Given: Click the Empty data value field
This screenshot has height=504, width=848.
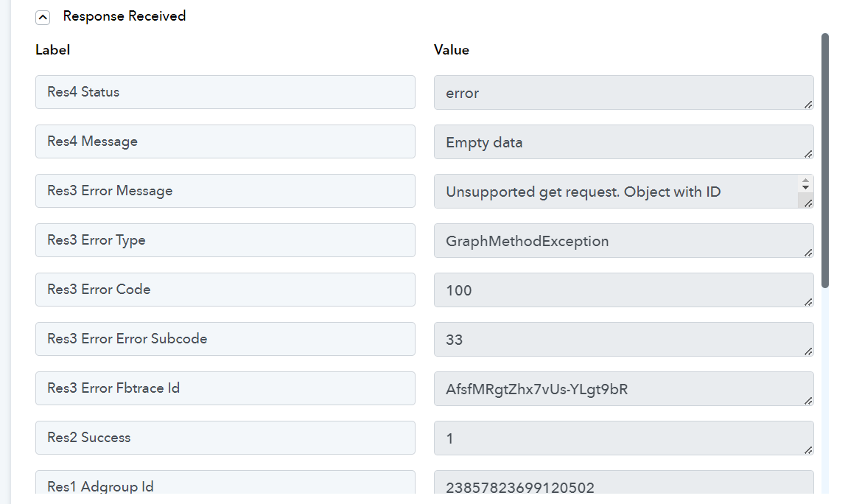Looking at the screenshot, I should point(623,142).
